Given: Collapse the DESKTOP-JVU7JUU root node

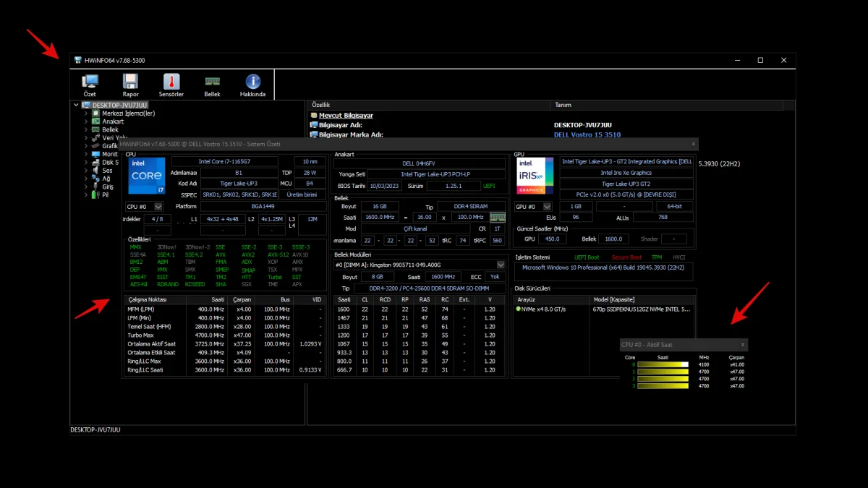Looking at the screenshot, I should [77, 105].
